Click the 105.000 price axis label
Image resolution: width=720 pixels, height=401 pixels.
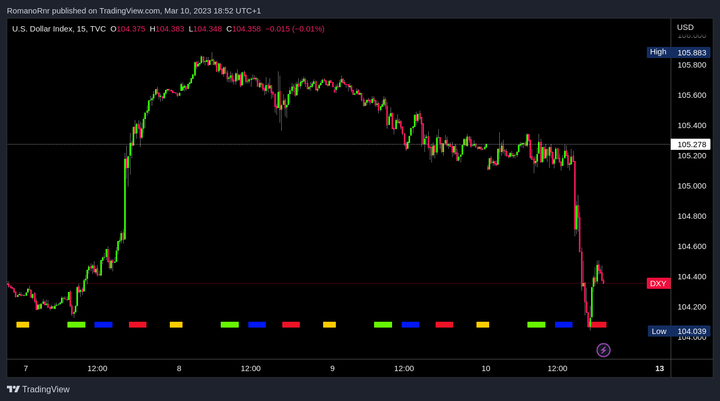(x=692, y=186)
